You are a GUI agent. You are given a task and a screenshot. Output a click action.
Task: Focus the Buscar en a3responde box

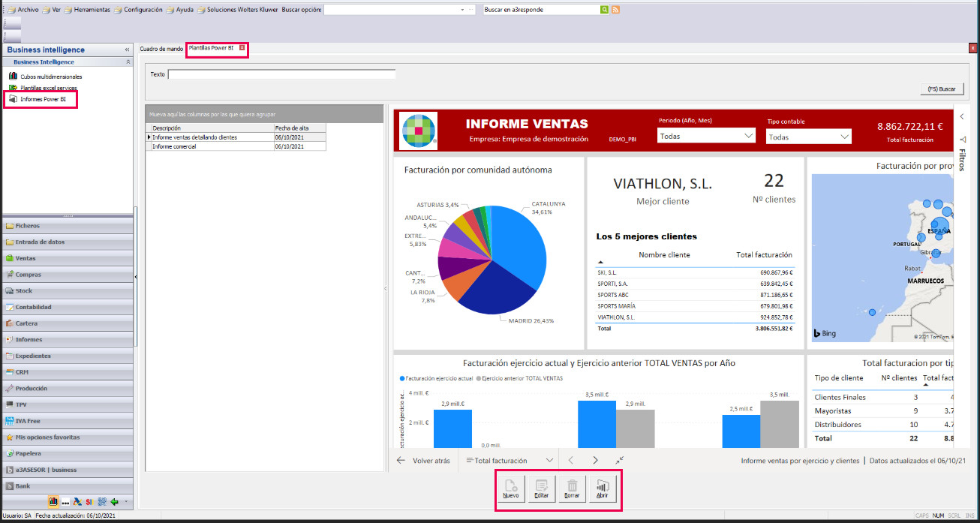[x=541, y=10]
